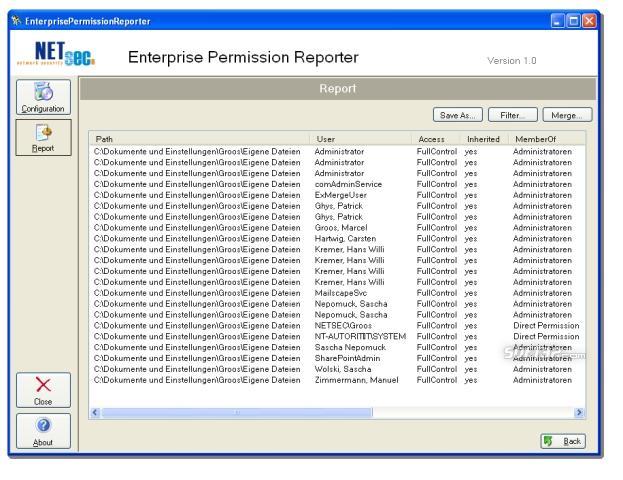Minimize the EnterprisePermissionReporter window

point(557,21)
